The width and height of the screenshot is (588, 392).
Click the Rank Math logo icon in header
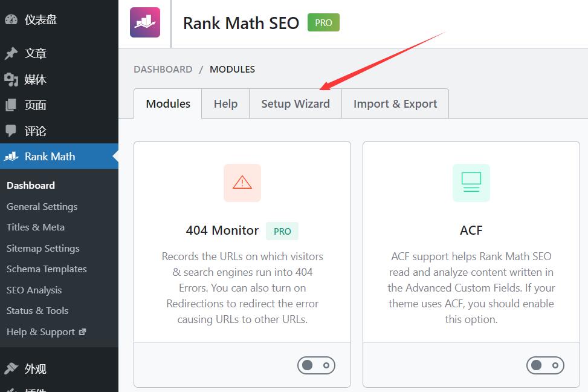point(145,22)
